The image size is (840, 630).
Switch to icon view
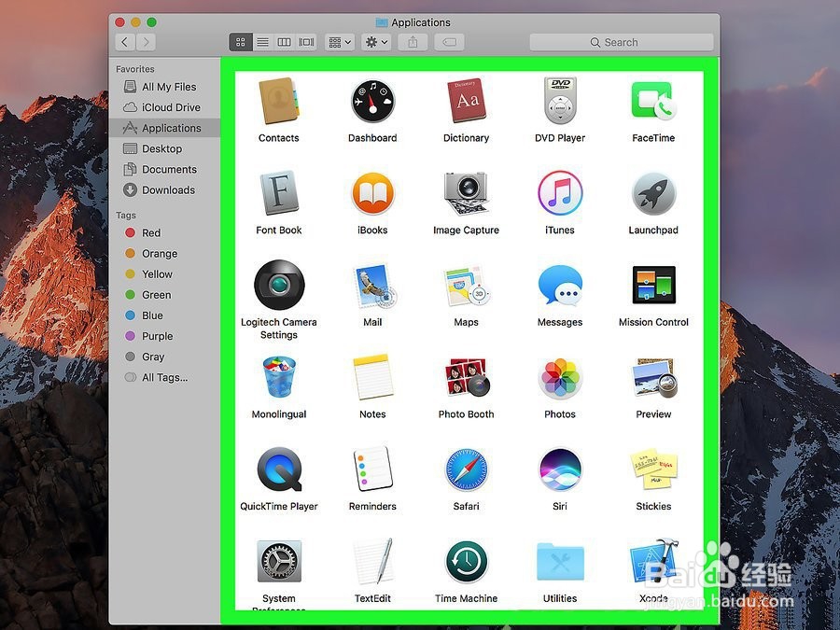(x=241, y=42)
